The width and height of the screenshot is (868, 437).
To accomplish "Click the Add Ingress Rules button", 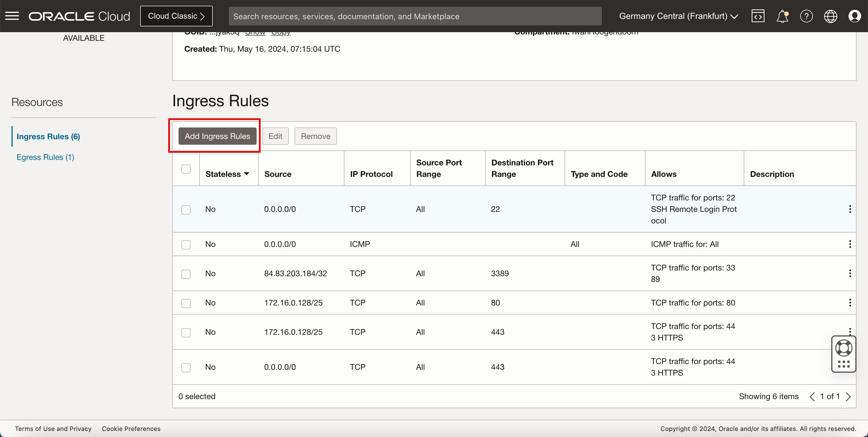I will [x=217, y=136].
